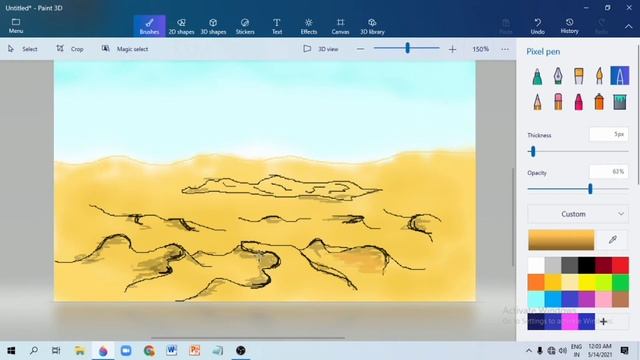Open the notification center
This screenshot has height=360, width=640.
click(x=624, y=351)
